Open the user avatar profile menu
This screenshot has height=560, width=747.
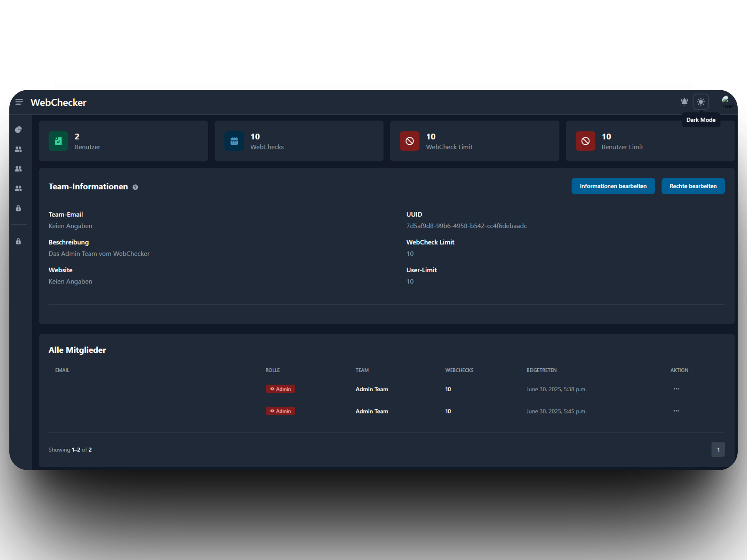pyautogui.click(x=726, y=102)
